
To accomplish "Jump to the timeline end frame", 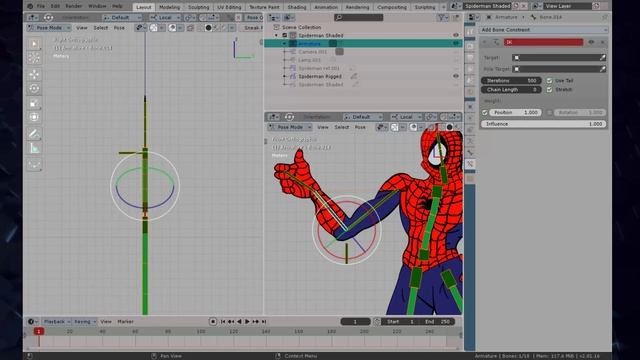I will point(264,322).
